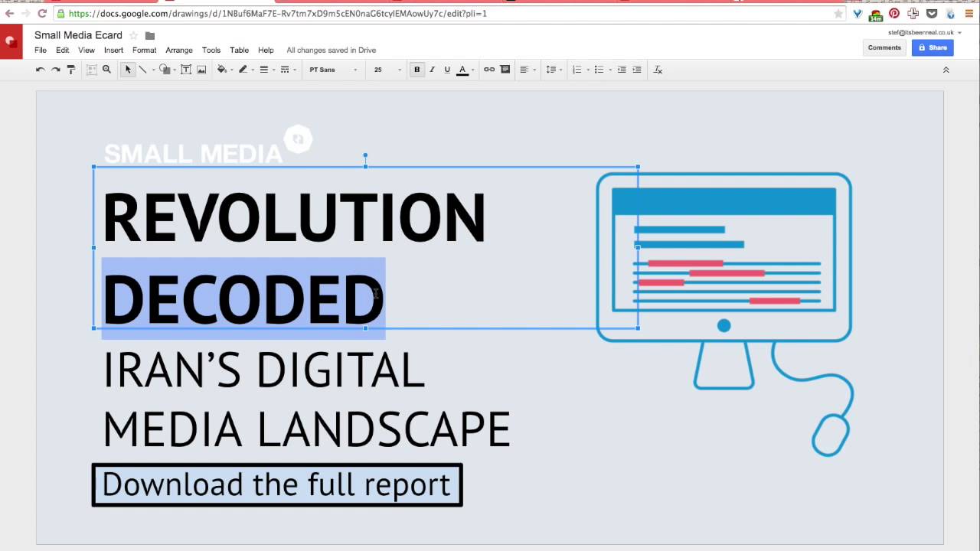
Task: Open the Shape tool
Action: click(164, 70)
